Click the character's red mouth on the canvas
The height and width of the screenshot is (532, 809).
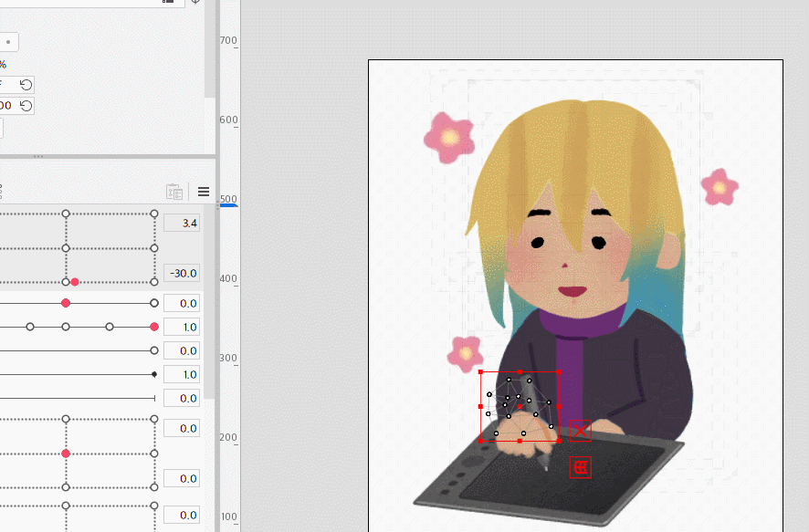click(573, 292)
